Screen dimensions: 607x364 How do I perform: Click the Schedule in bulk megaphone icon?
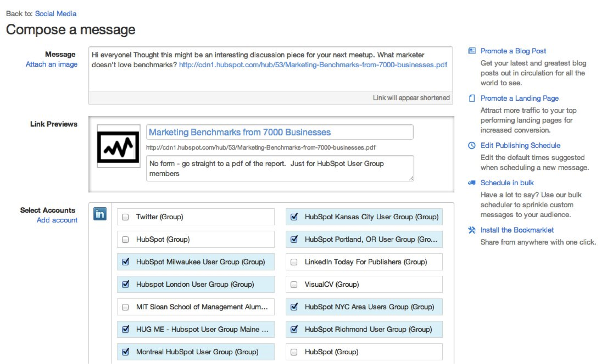point(471,183)
